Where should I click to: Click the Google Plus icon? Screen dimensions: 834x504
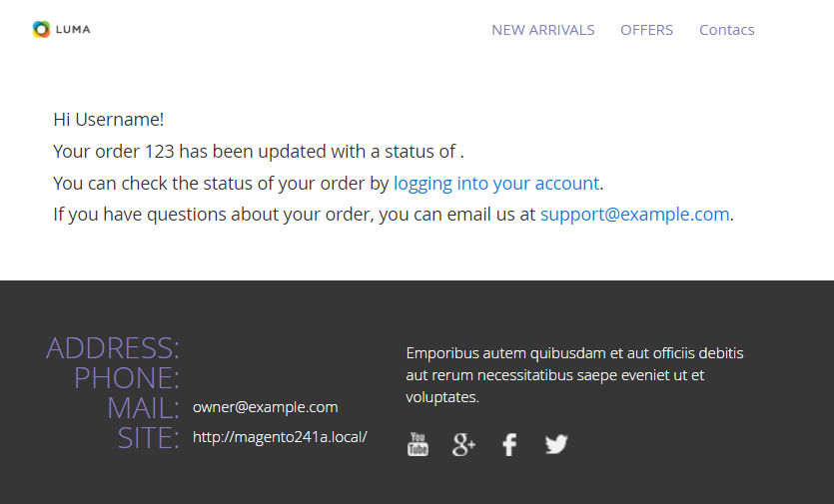[463, 444]
